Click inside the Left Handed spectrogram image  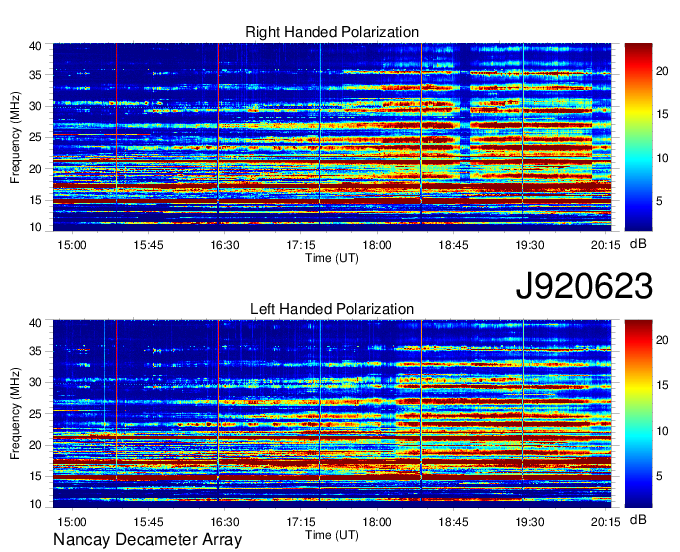[x=332, y=414]
